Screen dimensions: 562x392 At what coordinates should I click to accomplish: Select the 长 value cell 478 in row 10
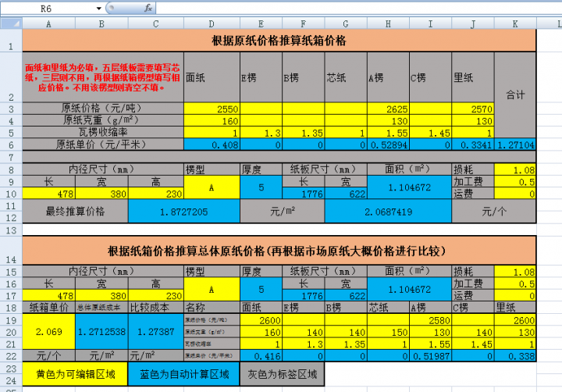point(49,194)
